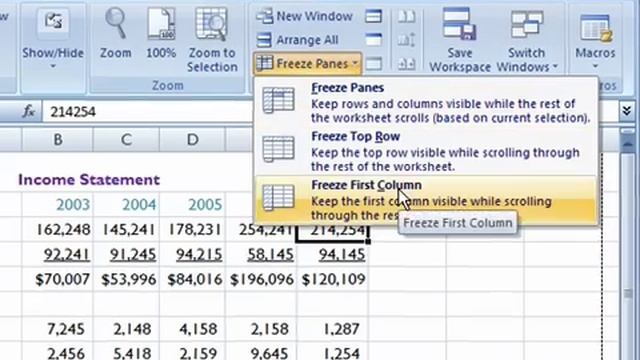Screen dimensions: 640x360
Task: Select cell containing 5,418
Action: point(126,352)
